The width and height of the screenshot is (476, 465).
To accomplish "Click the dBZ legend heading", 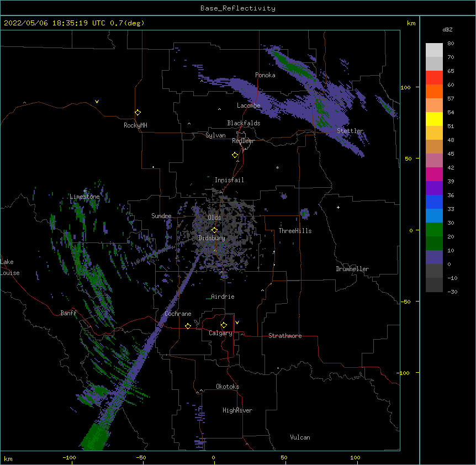I will point(447,29).
